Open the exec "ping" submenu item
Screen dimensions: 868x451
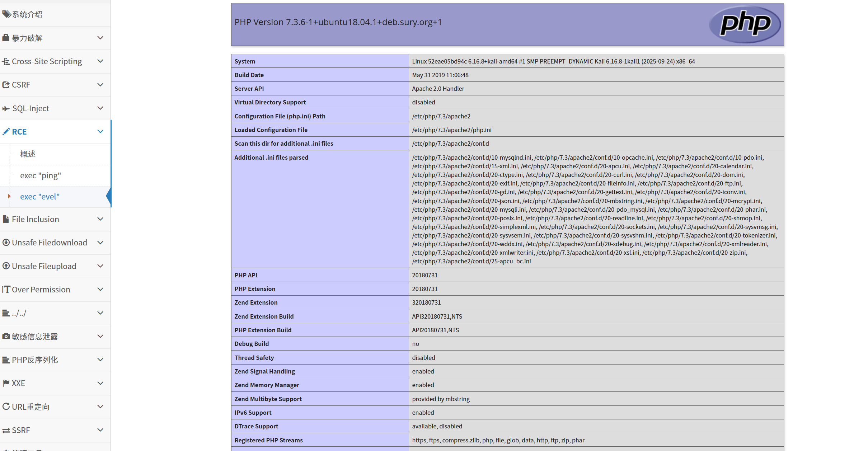(41, 175)
